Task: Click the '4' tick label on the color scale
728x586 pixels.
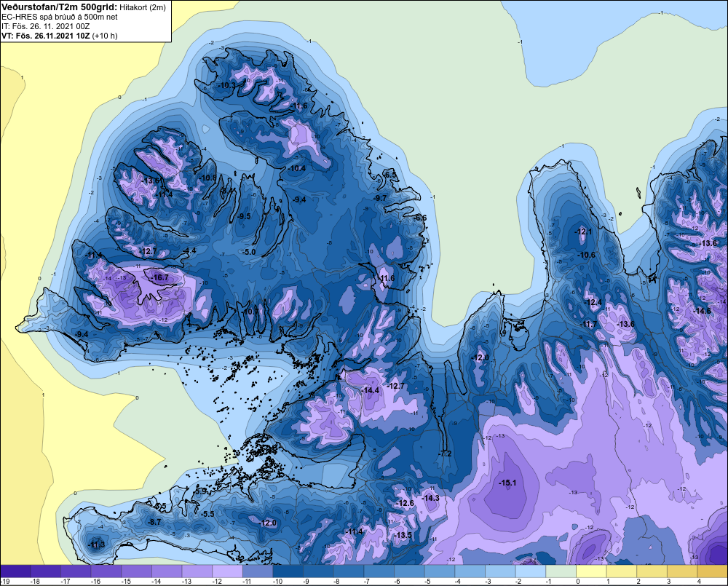Action: pyautogui.click(x=699, y=582)
